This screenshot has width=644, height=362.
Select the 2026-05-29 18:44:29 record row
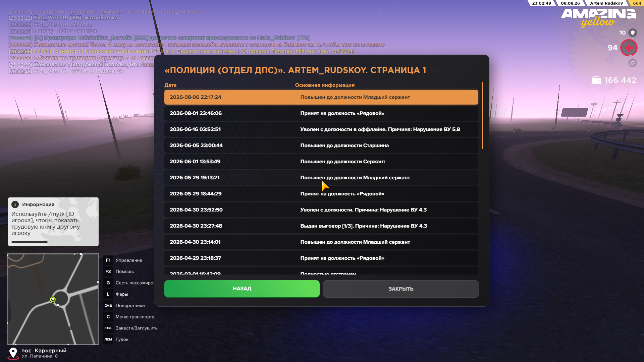click(321, 194)
